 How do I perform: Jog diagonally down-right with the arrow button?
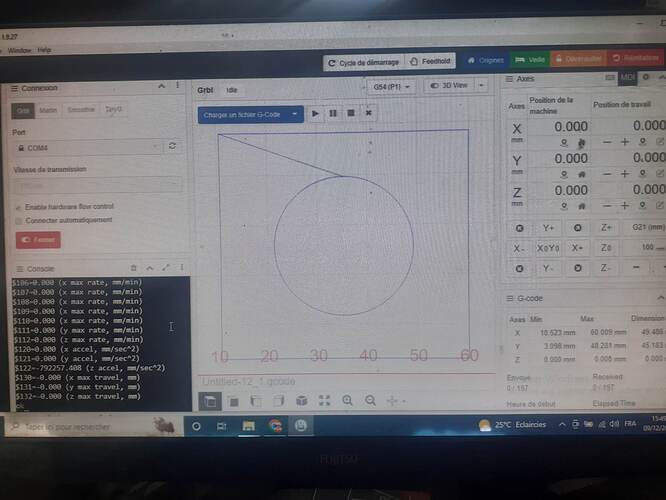tap(577, 268)
